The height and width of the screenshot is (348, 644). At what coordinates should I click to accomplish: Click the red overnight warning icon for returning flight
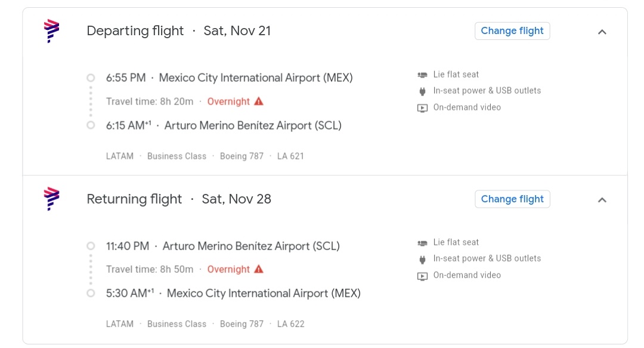[259, 269]
